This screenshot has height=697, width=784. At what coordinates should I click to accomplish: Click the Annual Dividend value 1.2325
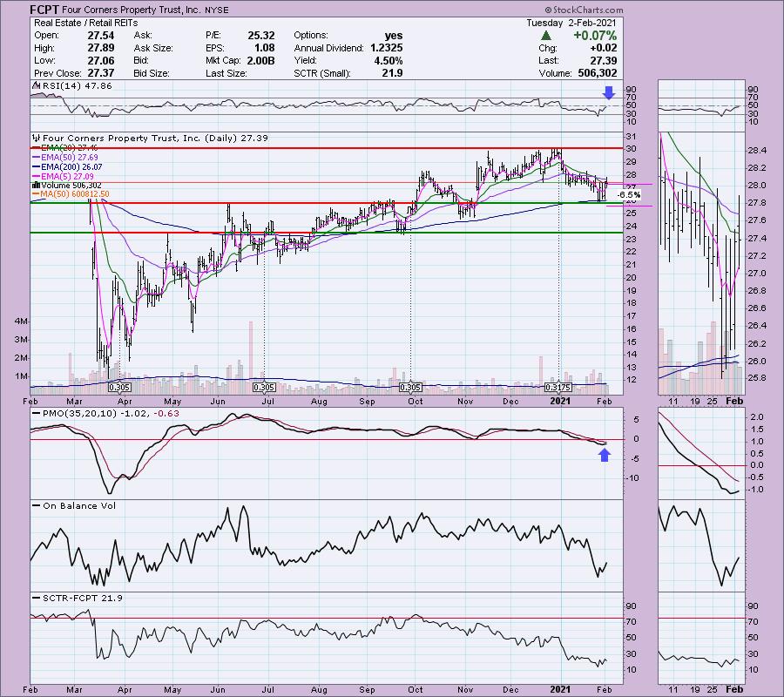point(386,48)
